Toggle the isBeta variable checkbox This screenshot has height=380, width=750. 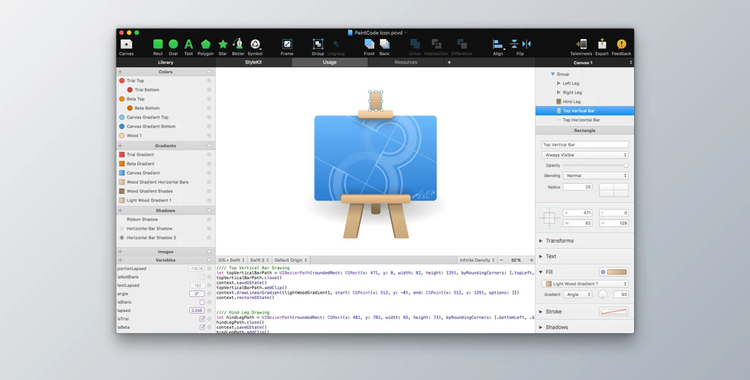coord(202,327)
